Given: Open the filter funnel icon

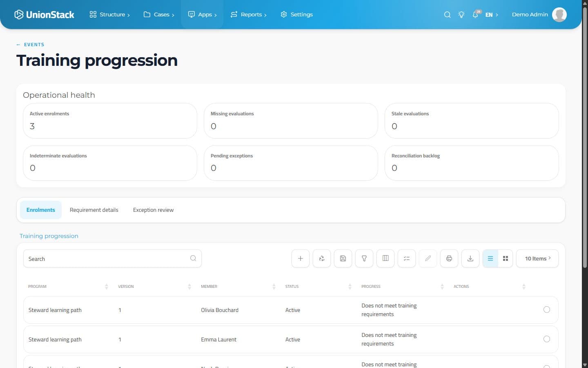Looking at the screenshot, I should [x=364, y=258].
